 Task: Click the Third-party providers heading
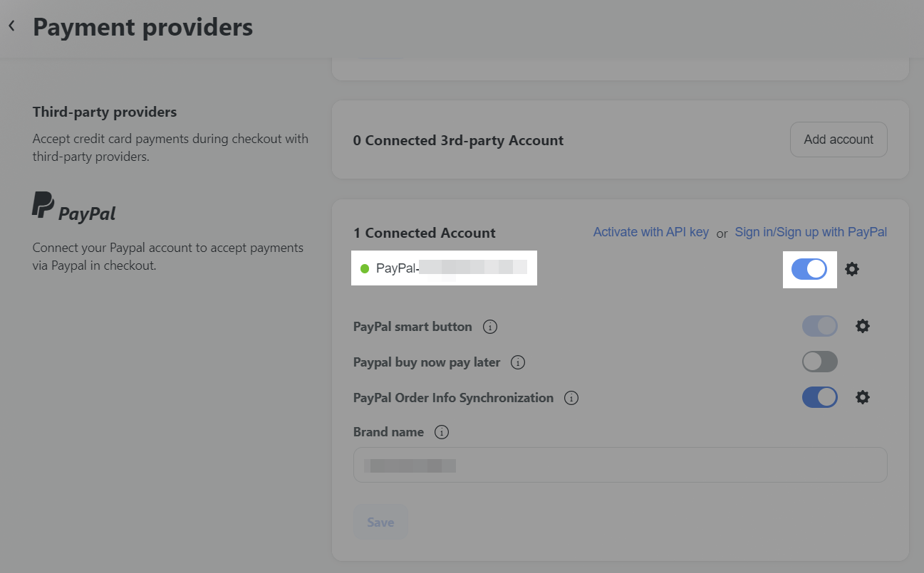click(105, 112)
